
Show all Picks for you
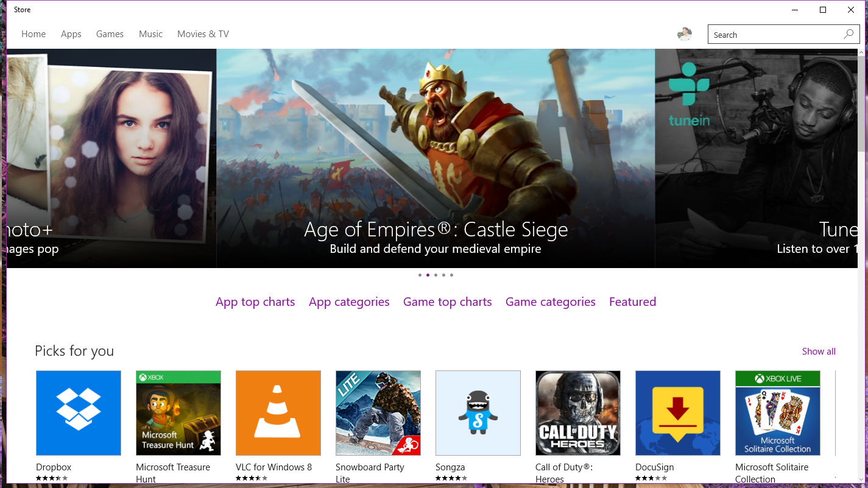pos(819,352)
